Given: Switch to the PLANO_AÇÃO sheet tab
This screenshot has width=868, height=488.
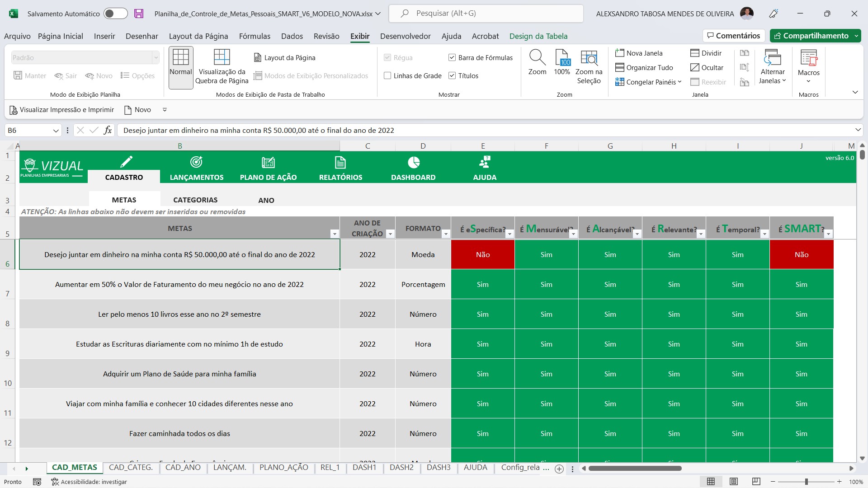Looking at the screenshot, I should click(283, 467).
